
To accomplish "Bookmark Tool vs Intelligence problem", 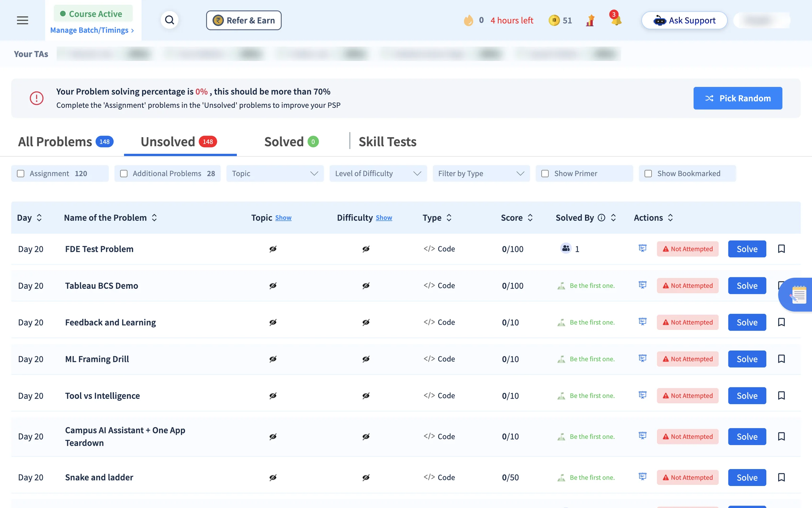I will tap(781, 395).
